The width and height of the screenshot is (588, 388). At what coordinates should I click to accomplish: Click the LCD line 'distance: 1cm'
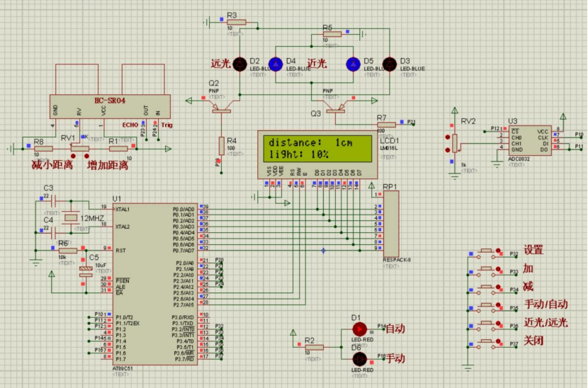[x=310, y=143]
